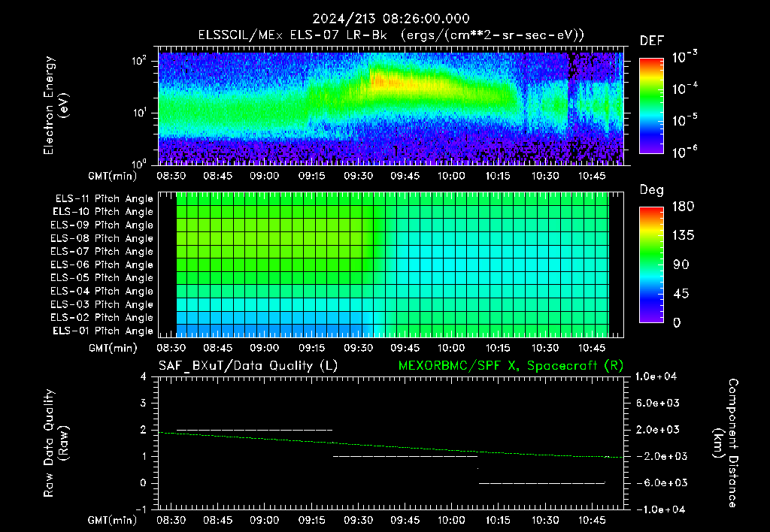Screen dimensions: 770x532
Task: Click the 08:30 tick under the spectrogram
Action: click(x=171, y=176)
